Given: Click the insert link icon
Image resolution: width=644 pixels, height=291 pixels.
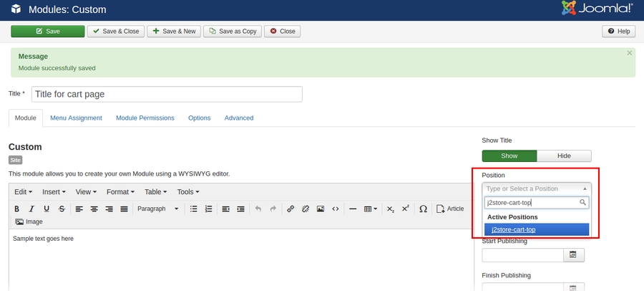Looking at the screenshot, I should tap(291, 209).
